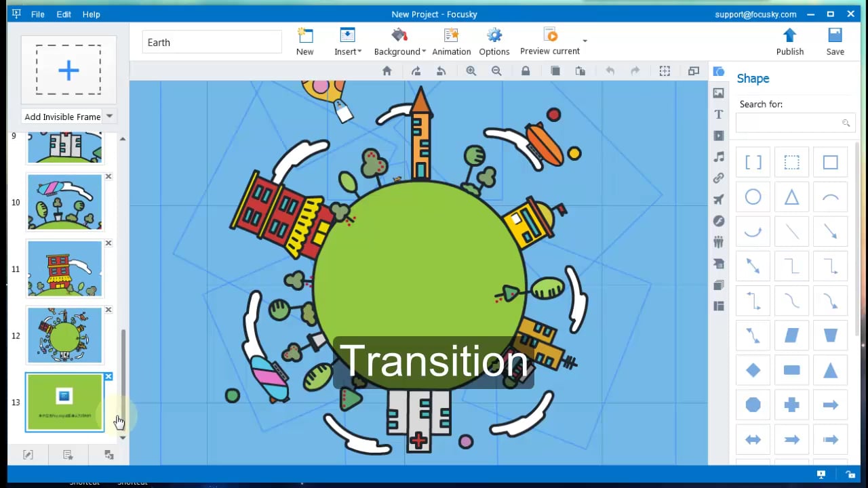Image resolution: width=868 pixels, height=488 pixels.
Task: Add a new frame with plus box
Action: [x=68, y=70]
